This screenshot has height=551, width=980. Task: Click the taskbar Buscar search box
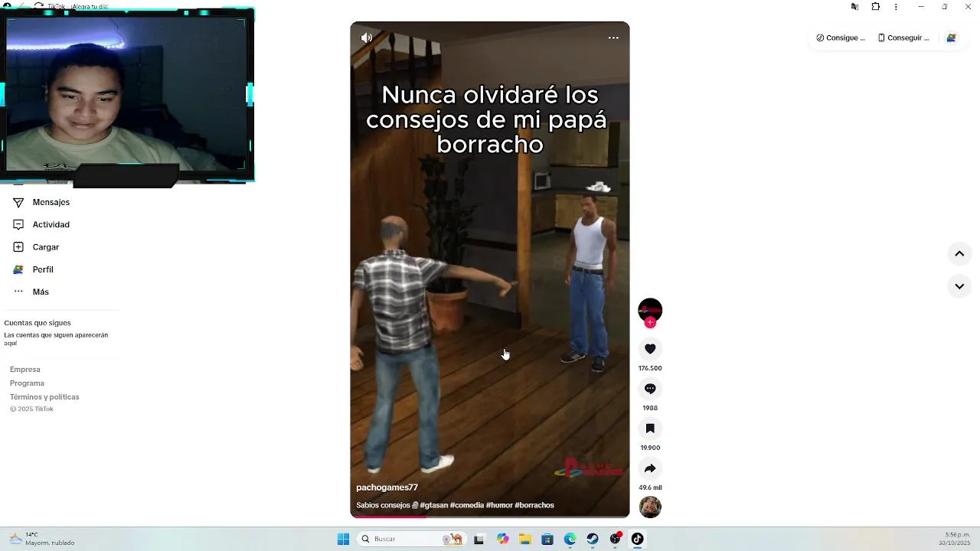[x=412, y=539]
